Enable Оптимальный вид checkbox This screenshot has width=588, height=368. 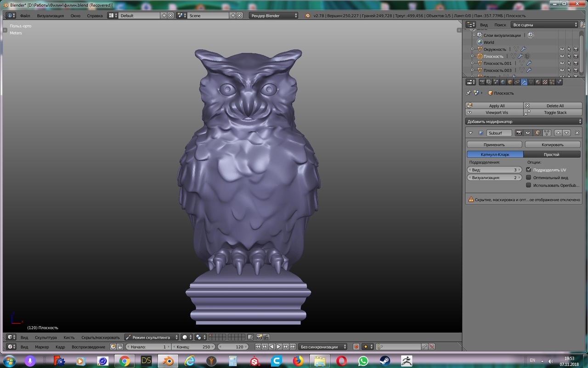[528, 178]
